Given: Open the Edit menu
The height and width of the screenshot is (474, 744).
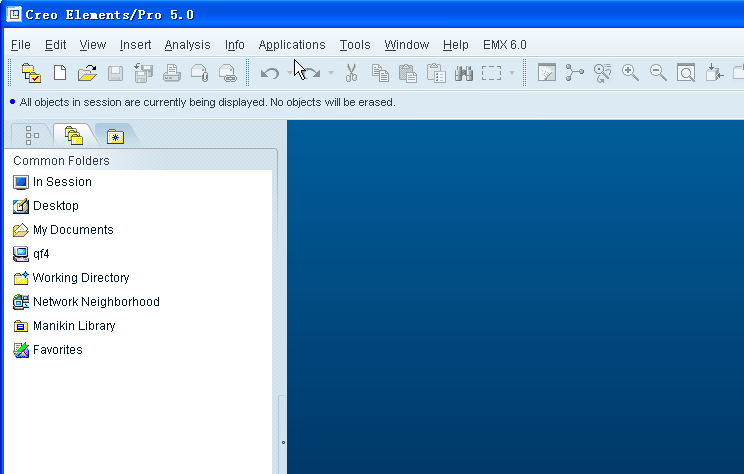Looking at the screenshot, I should pyautogui.click(x=56, y=45).
